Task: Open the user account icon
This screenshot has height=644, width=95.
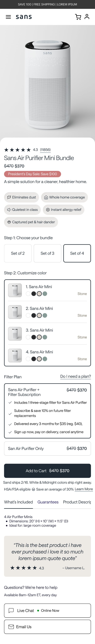Action: click(x=87, y=17)
